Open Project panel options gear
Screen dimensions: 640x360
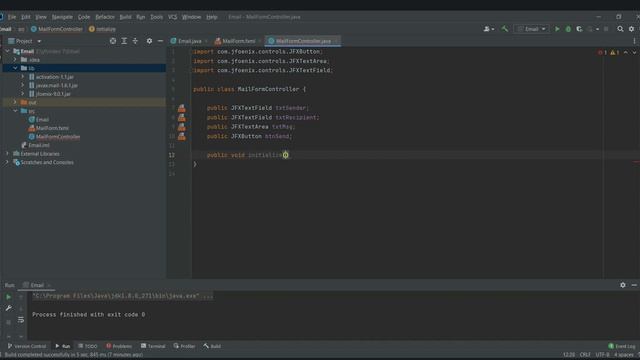coord(149,41)
